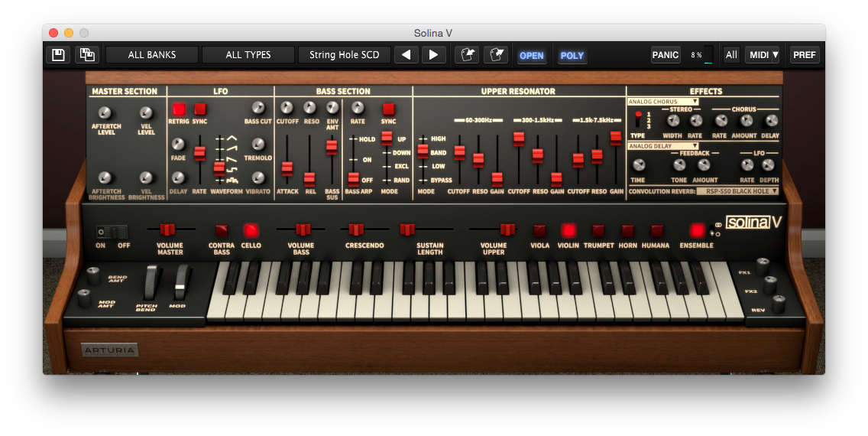Click the VIBRATO knob
The height and width of the screenshot is (436, 868).
258,177
